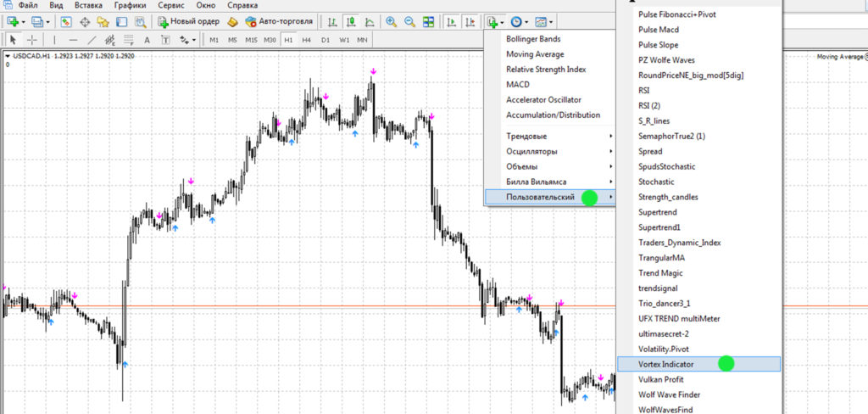Zoom in on the chart
The height and width of the screenshot is (414, 868).
pyautogui.click(x=392, y=22)
